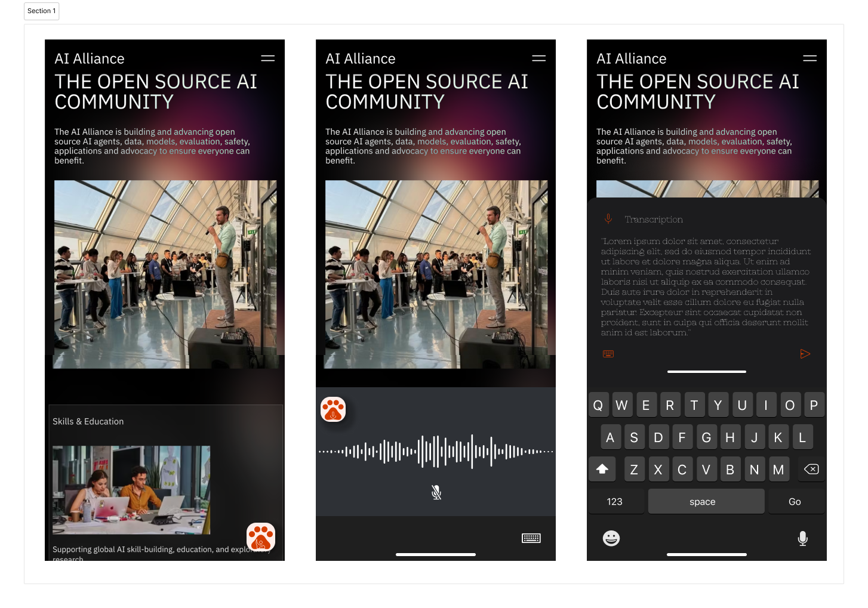Click the home indicator bar in third mockup
This screenshot has height=608, width=868.
(x=707, y=554)
